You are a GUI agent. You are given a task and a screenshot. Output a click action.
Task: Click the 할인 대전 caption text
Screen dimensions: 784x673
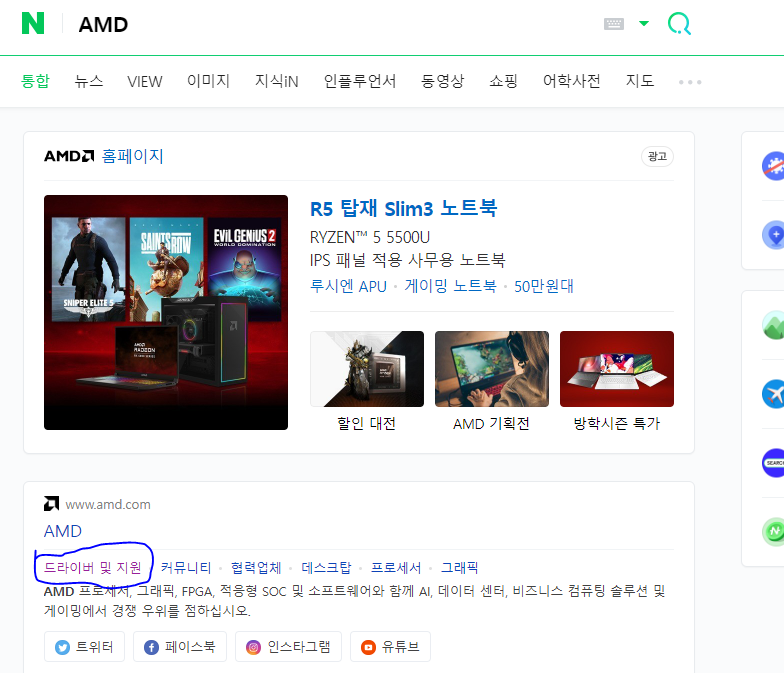point(366,424)
